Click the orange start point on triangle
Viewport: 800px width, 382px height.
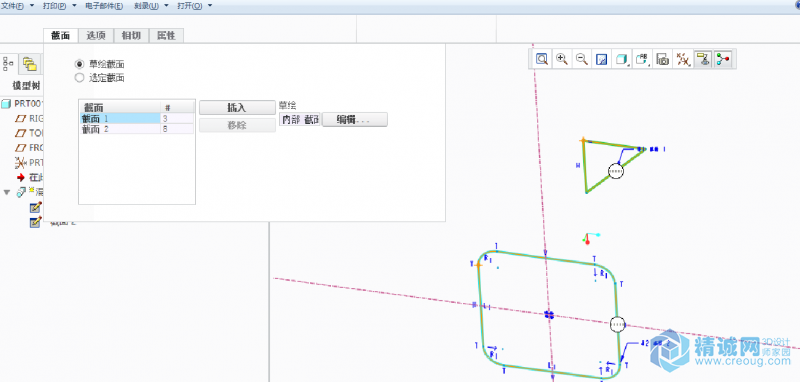click(x=583, y=140)
